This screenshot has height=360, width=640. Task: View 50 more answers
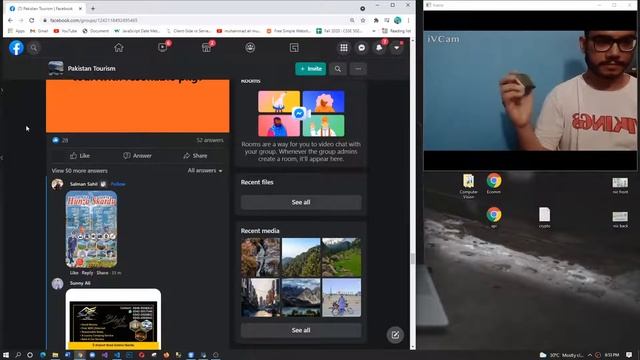coord(80,171)
